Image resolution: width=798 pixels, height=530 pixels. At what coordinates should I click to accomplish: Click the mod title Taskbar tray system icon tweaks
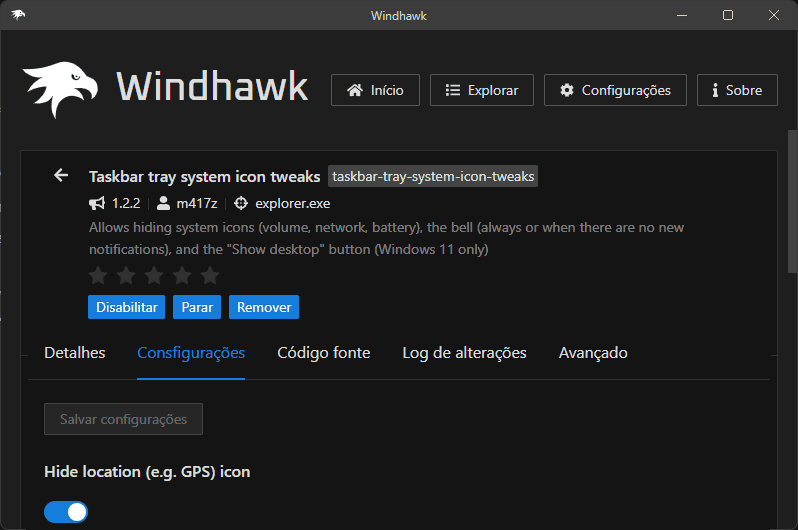[205, 177]
